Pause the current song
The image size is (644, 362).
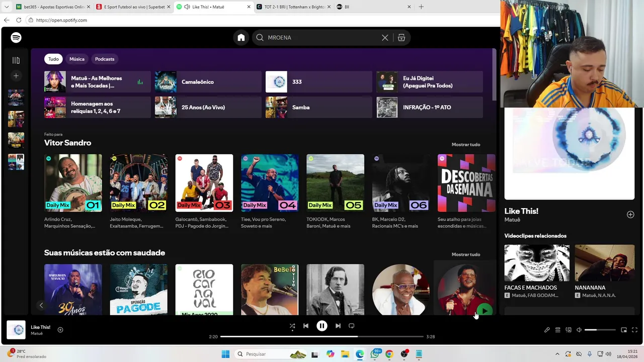click(x=322, y=326)
